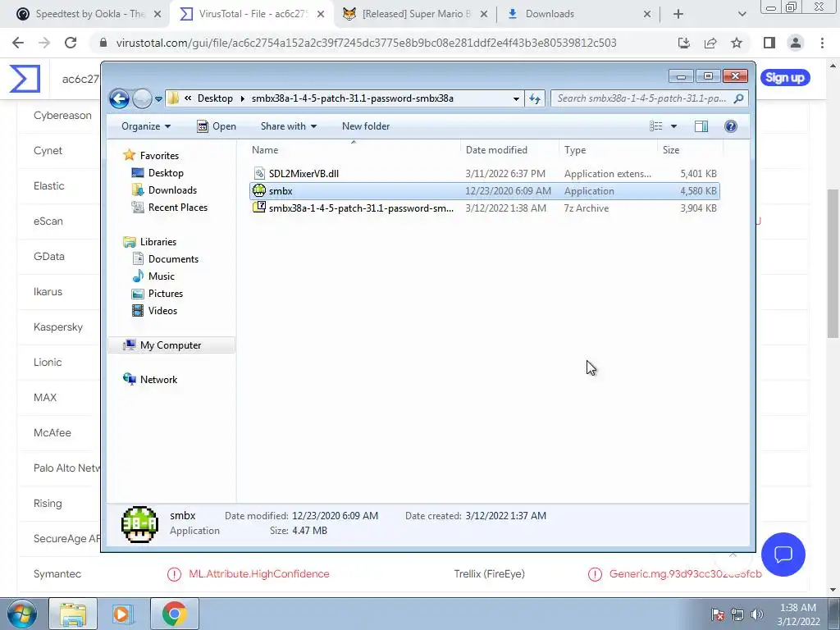The height and width of the screenshot is (630, 840).
Task: Click the large smbx details pane thumbnail
Action: [139, 524]
